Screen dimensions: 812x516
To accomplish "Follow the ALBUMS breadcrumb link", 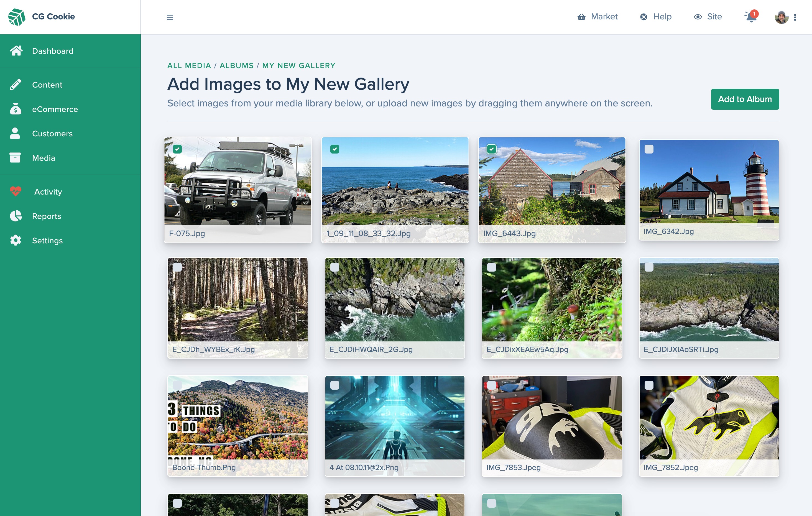I will click(236, 66).
